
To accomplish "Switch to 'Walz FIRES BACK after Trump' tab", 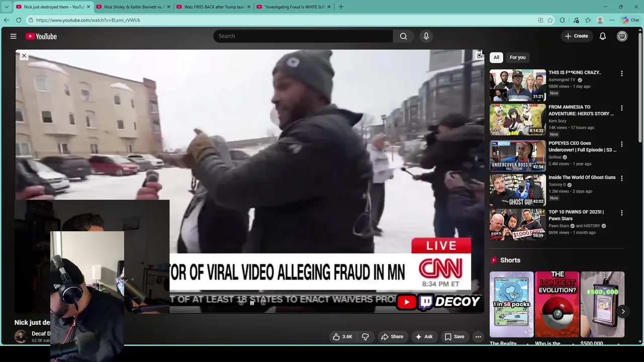I will coord(214,7).
